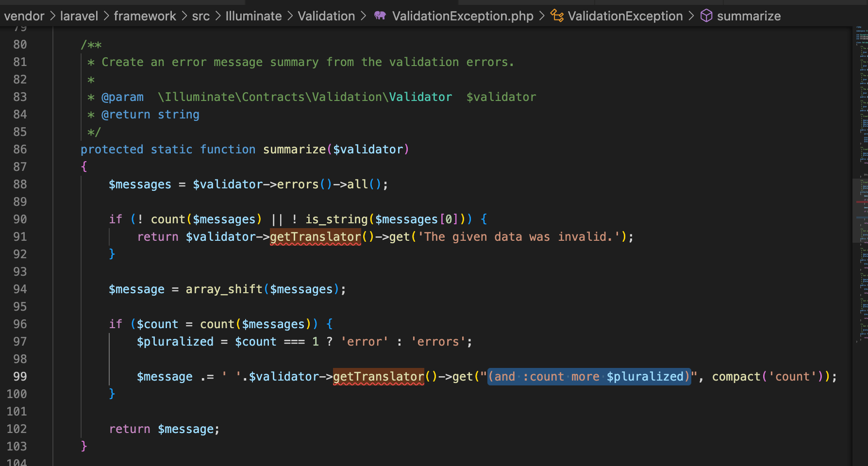The width and height of the screenshot is (868, 466).
Task: Click the closing brace on line 103
Action: (84, 446)
